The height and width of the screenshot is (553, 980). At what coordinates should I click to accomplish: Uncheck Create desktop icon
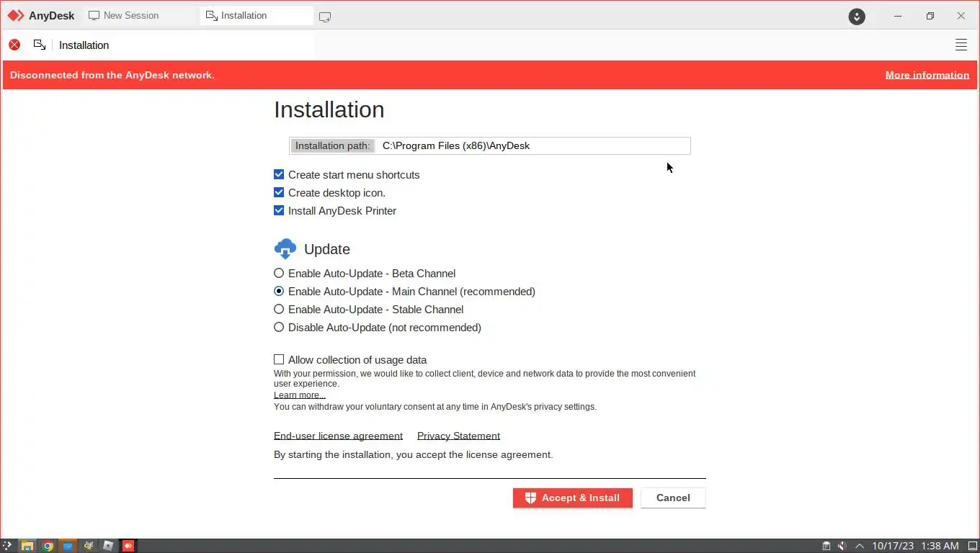(279, 192)
